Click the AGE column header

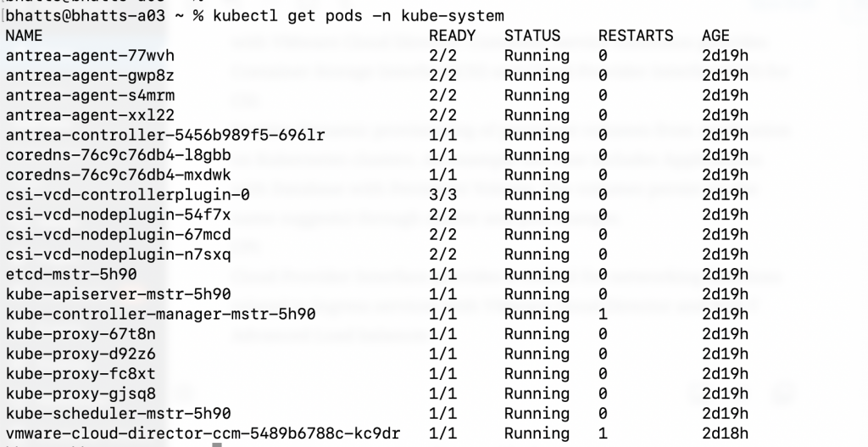coord(716,36)
